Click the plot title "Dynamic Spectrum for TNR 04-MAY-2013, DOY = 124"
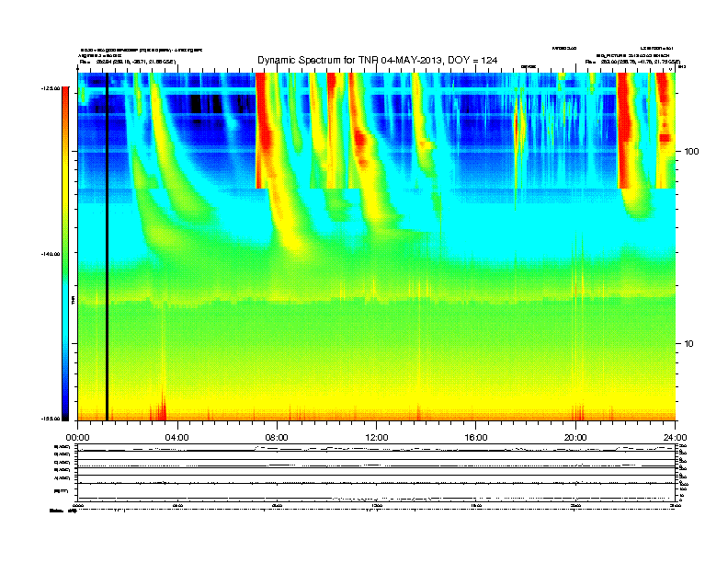This screenshot has height=563, width=728. [378, 60]
